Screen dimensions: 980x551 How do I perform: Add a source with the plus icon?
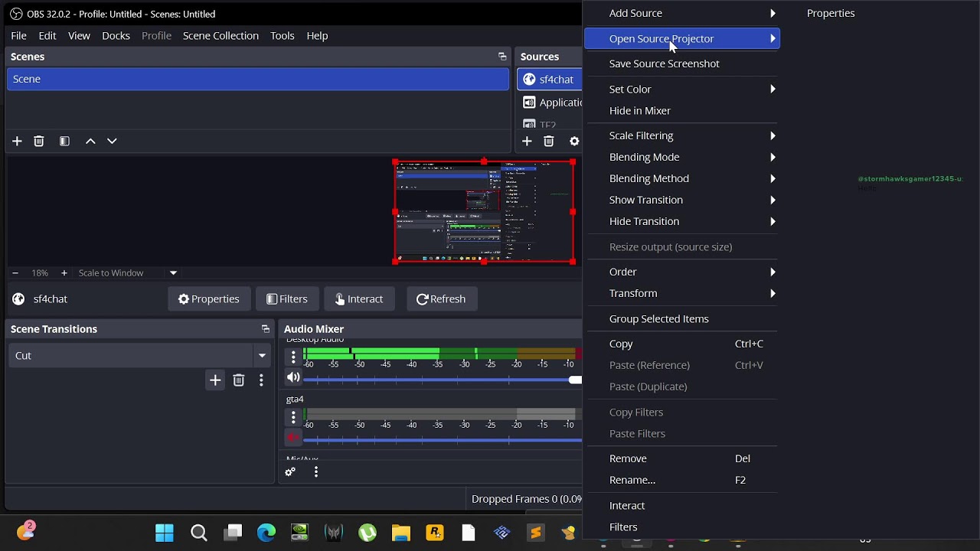point(527,141)
